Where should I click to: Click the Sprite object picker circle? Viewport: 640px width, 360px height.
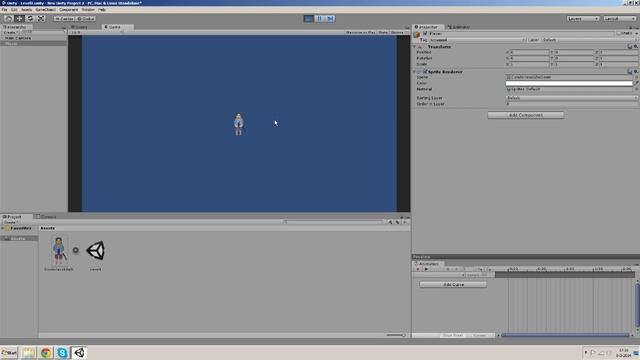click(636, 77)
